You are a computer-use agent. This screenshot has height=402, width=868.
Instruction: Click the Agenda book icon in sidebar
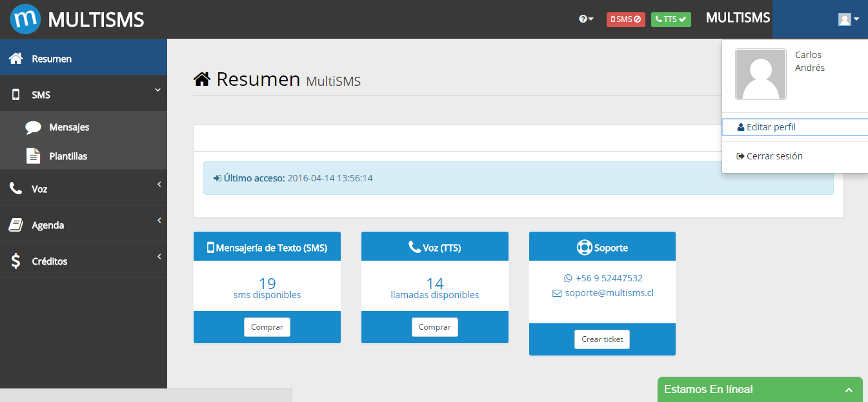tap(15, 225)
